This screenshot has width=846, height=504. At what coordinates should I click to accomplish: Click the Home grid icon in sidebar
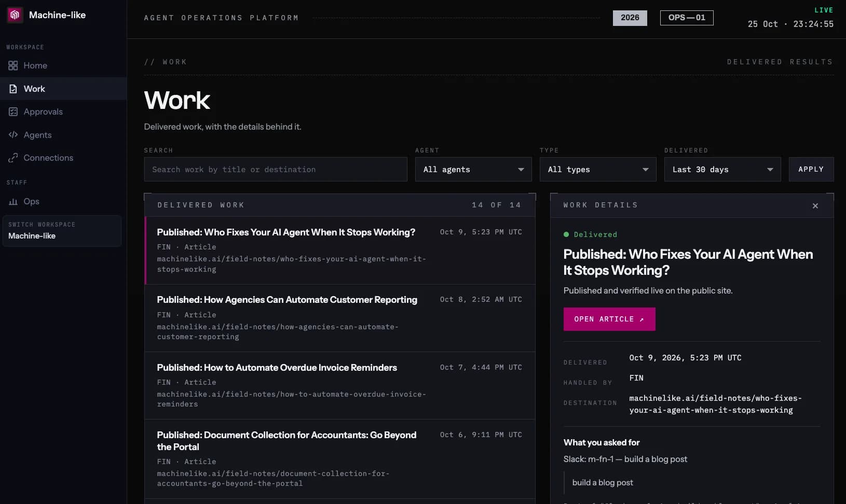pos(13,65)
